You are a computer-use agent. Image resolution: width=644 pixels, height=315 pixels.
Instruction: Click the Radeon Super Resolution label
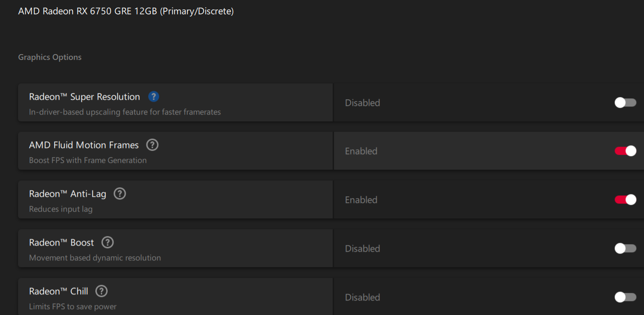tap(85, 97)
